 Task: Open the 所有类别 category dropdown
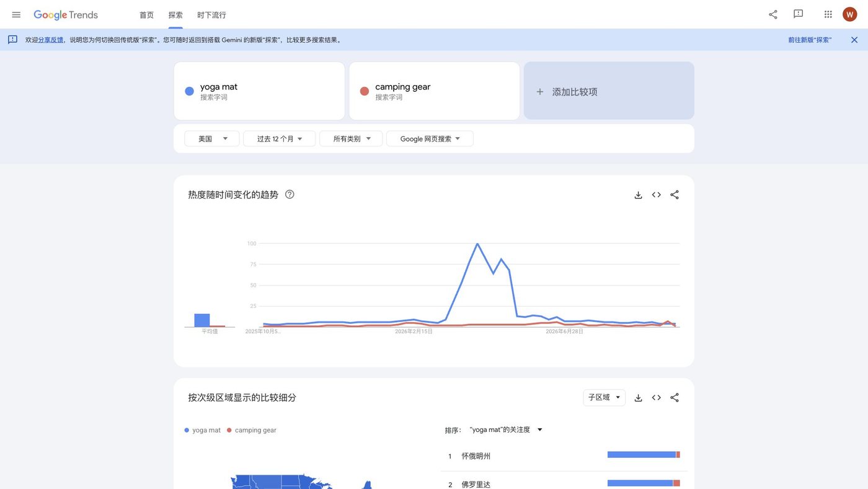(x=351, y=138)
